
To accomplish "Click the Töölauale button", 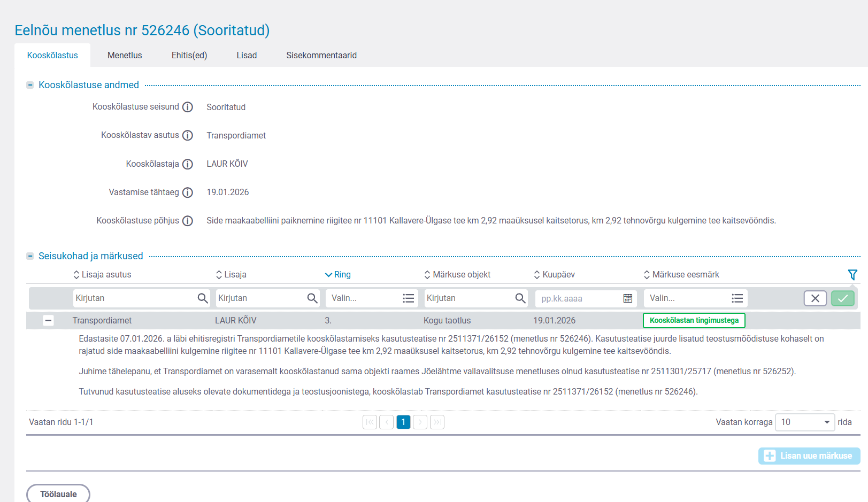I will [x=58, y=494].
